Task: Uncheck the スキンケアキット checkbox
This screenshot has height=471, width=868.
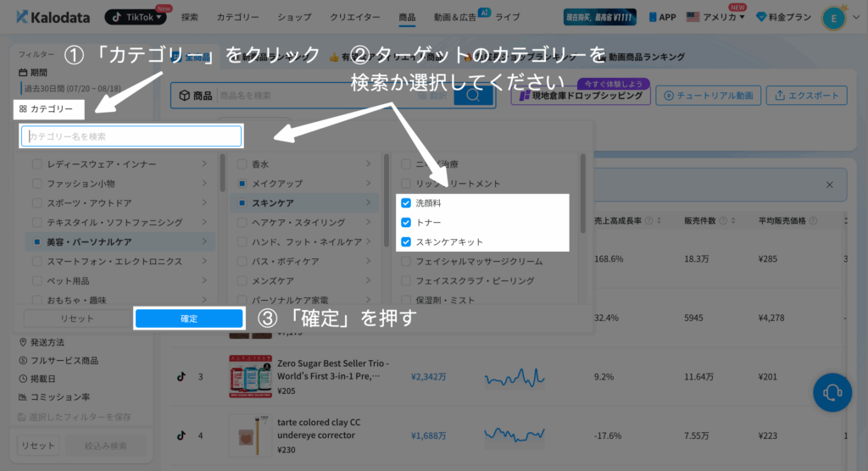Action: click(406, 242)
